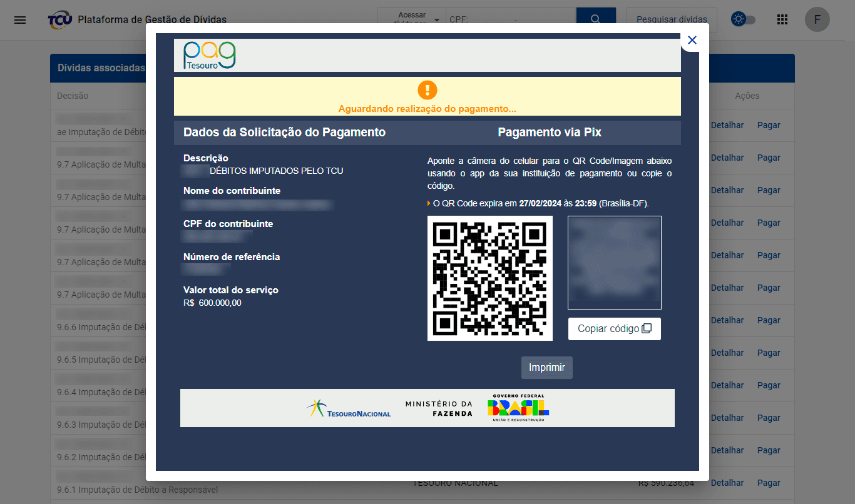
Task: Click the Tesouro Nacional logo
Action: pos(349,409)
